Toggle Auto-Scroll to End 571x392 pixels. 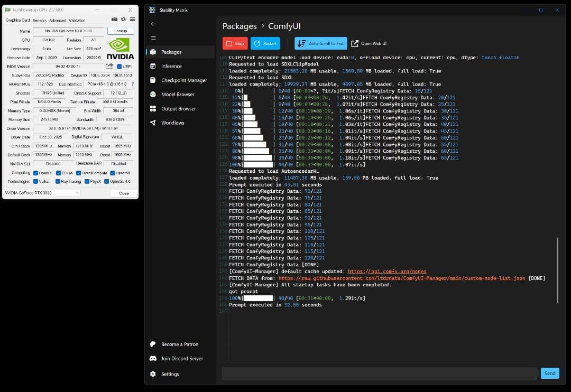[320, 43]
